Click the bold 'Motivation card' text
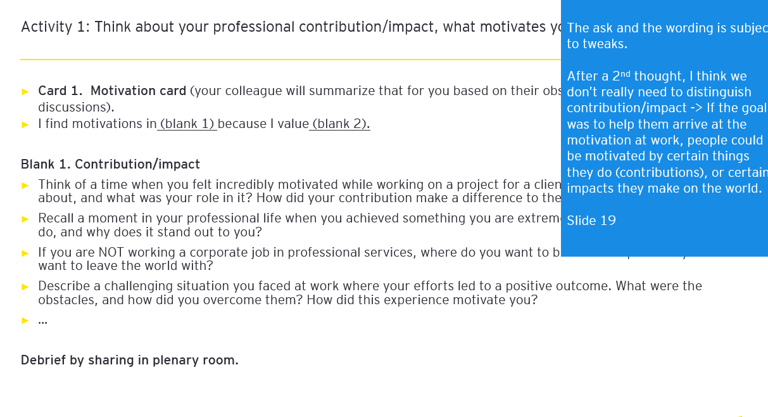768x417 pixels. pos(138,91)
